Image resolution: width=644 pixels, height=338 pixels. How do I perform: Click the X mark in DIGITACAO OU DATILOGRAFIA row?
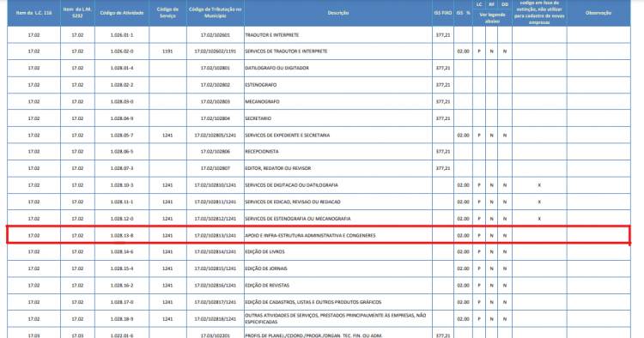(x=539, y=185)
